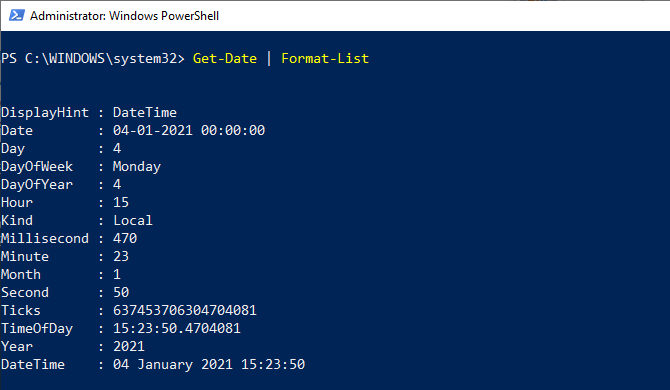
Task: Click the PS C:\WINDOWS\system32> prompt
Action: [x=93, y=59]
